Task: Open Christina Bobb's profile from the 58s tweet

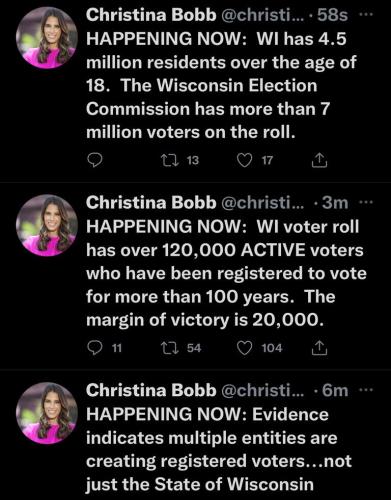Action: [151, 15]
